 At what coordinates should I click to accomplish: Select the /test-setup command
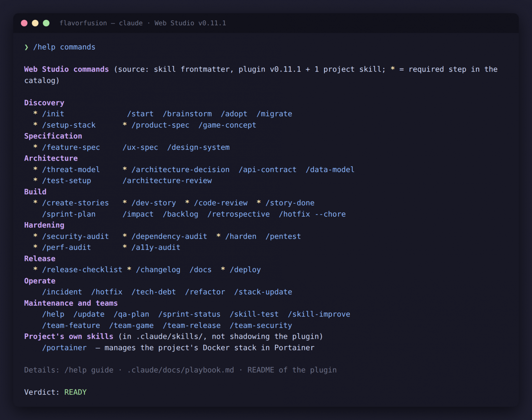tap(66, 181)
